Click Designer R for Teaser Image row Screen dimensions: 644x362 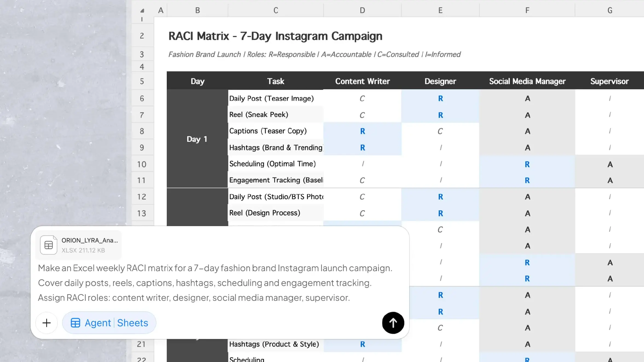point(440,98)
